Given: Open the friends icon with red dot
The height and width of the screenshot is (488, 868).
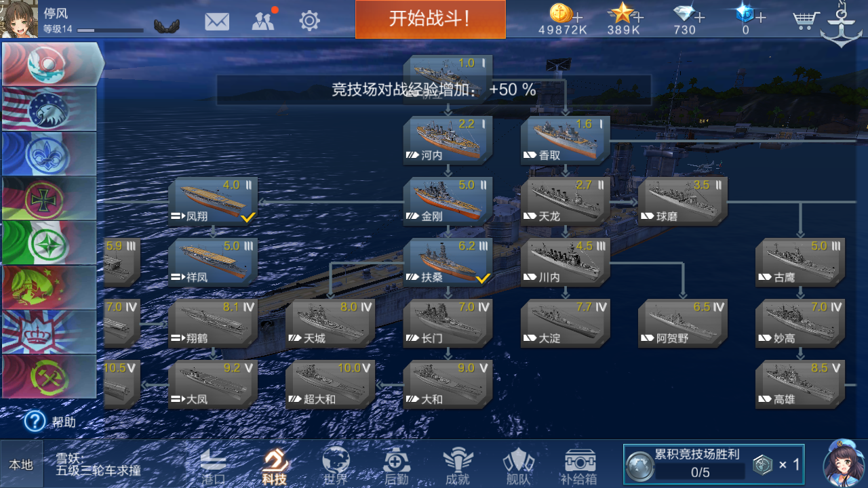Looking at the screenshot, I should tap(264, 20).
